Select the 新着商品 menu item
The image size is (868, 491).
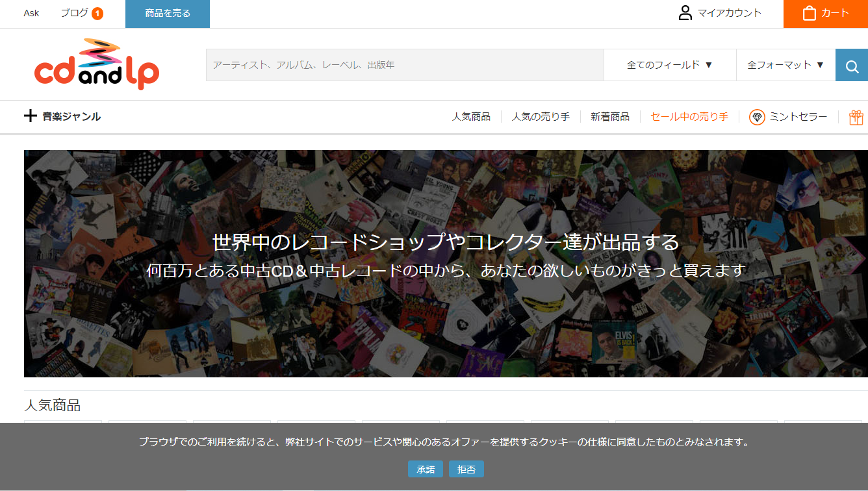coord(610,117)
